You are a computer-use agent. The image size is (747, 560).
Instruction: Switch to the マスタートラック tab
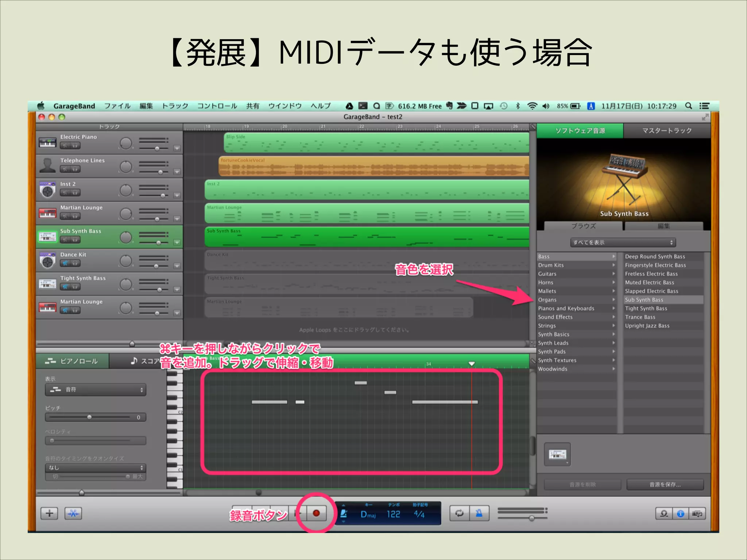tap(667, 131)
